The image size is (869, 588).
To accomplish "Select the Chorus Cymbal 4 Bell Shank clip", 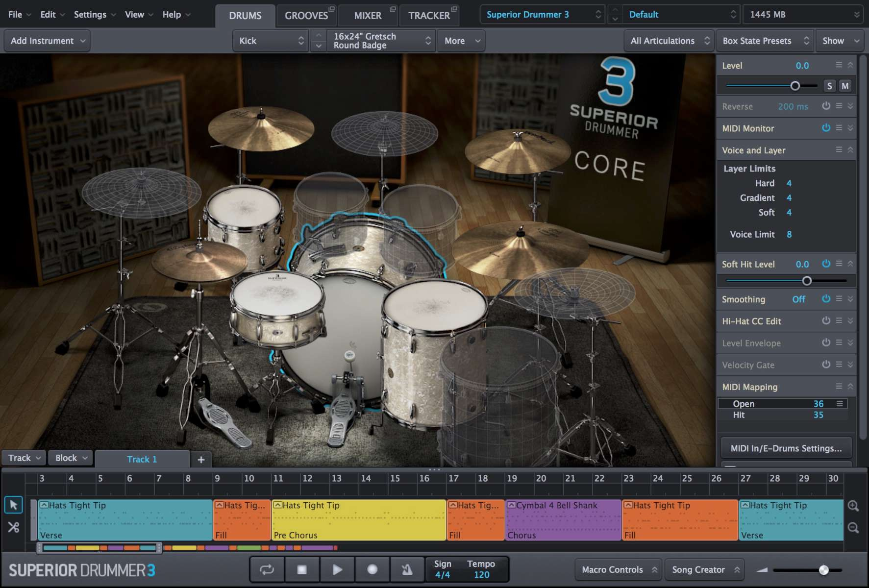I will pos(562,519).
